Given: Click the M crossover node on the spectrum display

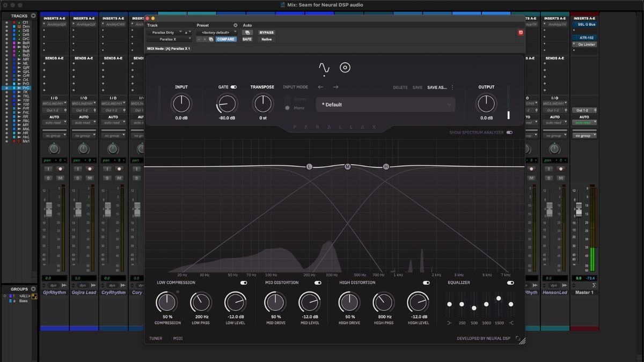Looking at the screenshot, I should [348, 167].
